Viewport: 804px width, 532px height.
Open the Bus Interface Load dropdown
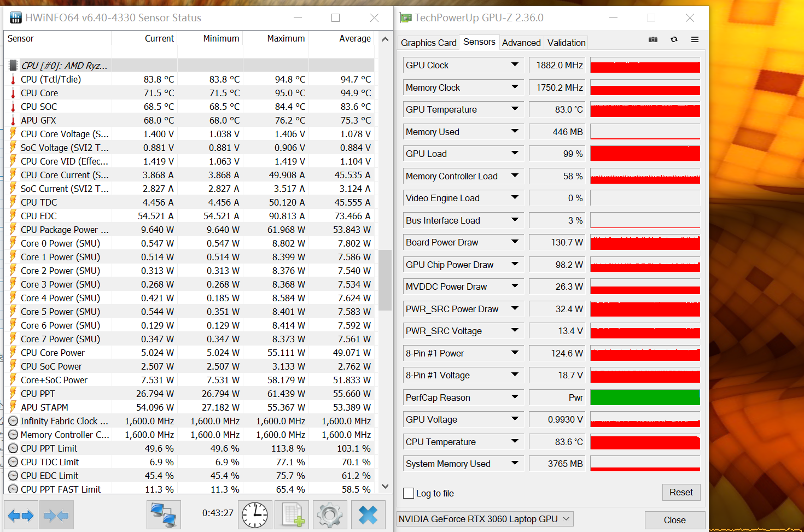pyautogui.click(x=515, y=220)
